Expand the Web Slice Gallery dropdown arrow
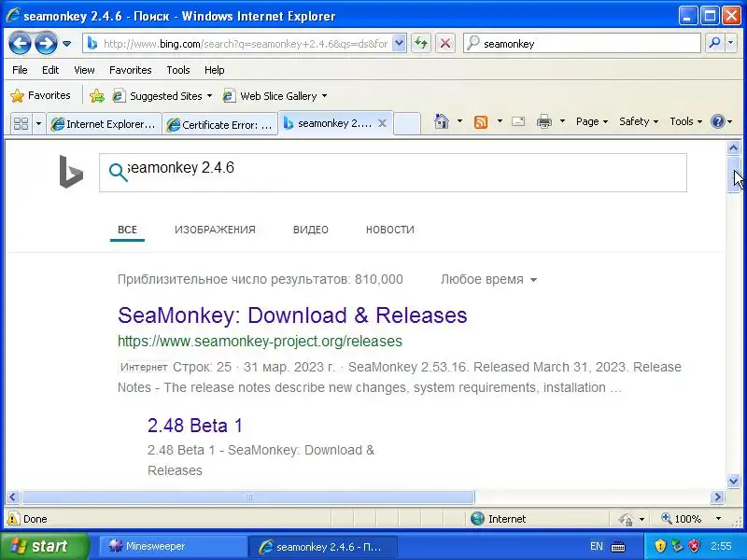The image size is (747, 560). [324, 96]
